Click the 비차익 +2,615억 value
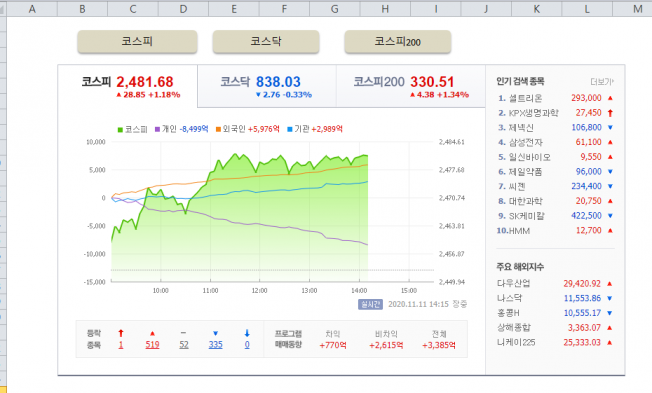This screenshot has width=652, height=393. [x=386, y=345]
